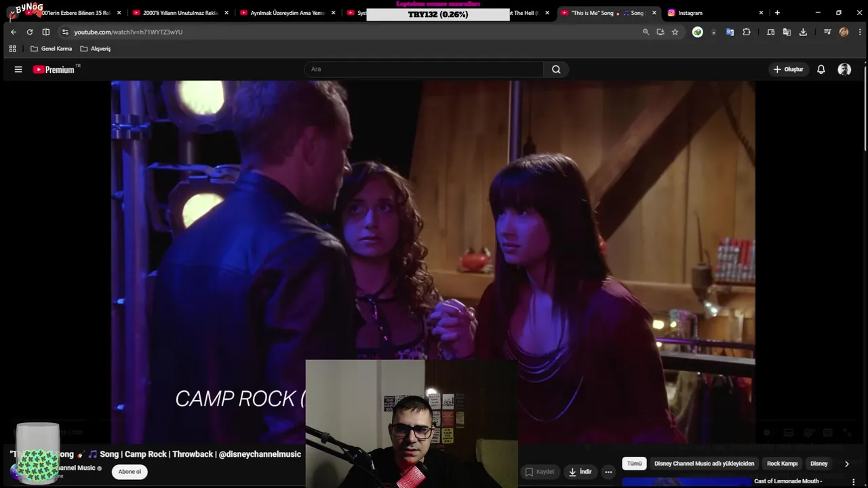868x488 pixels.
Task: Click the İndir download button
Action: click(x=580, y=472)
